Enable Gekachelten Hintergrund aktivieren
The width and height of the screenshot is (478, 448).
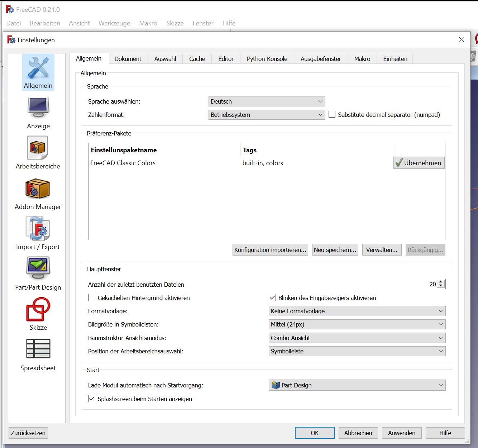pyautogui.click(x=92, y=297)
